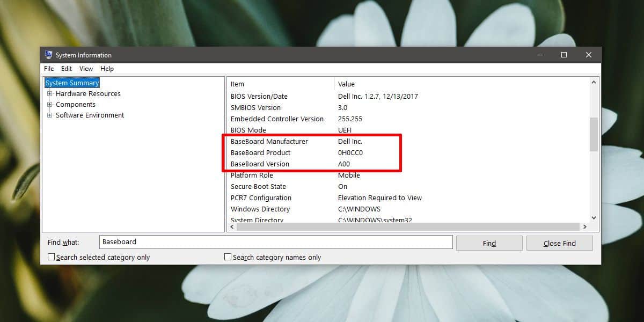Expand the Components node
The image size is (644, 322).
tap(50, 104)
